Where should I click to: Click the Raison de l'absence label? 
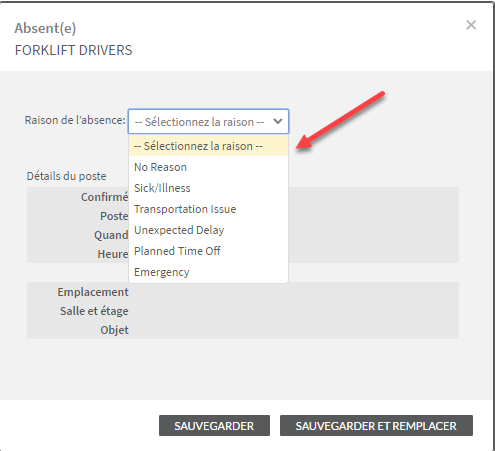(75, 120)
